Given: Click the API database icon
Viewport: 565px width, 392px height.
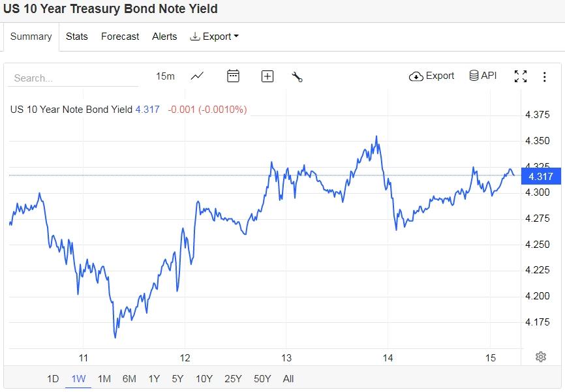Looking at the screenshot, I should [x=483, y=76].
